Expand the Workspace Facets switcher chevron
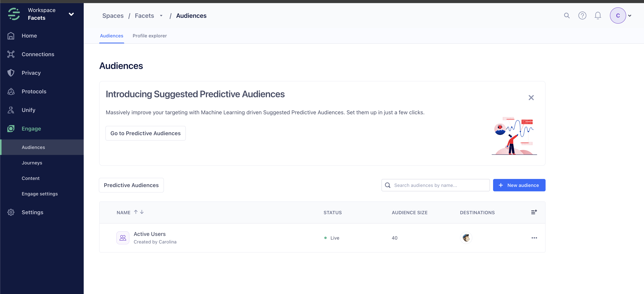The image size is (644, 294). click(x=71, y=14)
